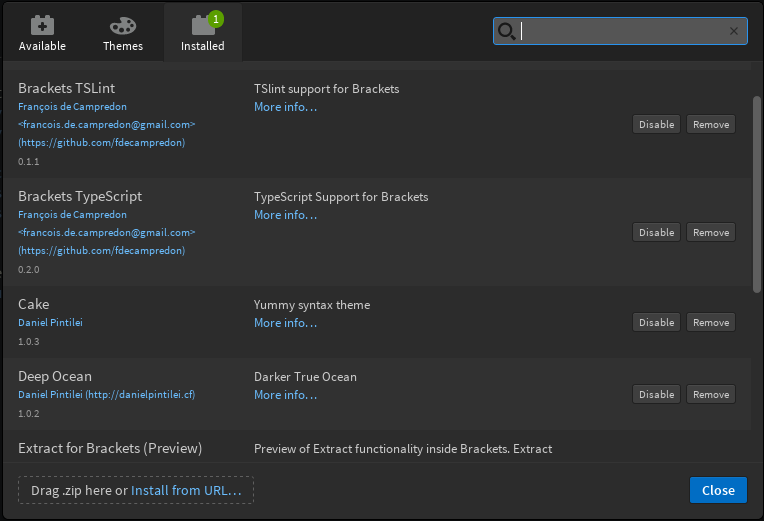Disable the Brackets TSLint extension
The height and width of the screenshot is (521, 764).
coord(656,124)
